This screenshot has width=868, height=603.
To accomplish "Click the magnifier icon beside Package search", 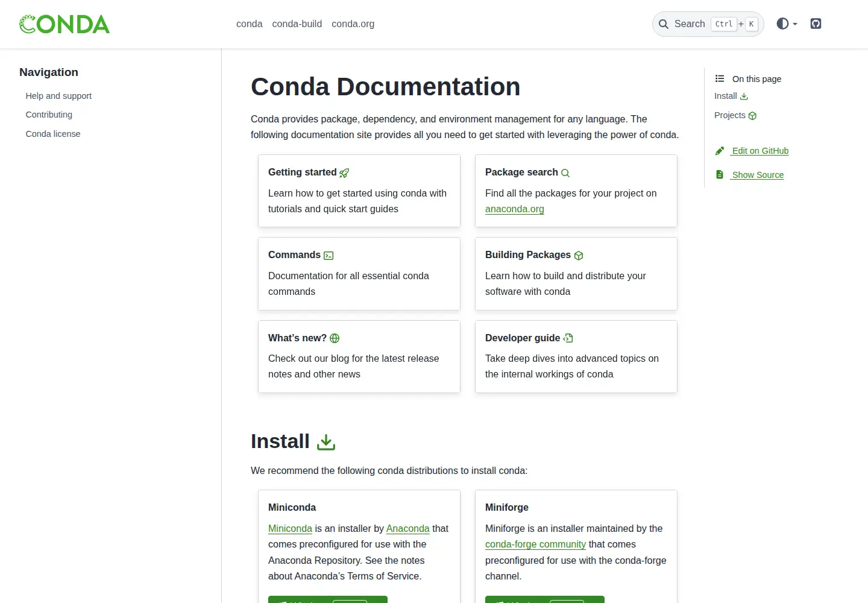I will pyautogui.click(x=565, y=173).
